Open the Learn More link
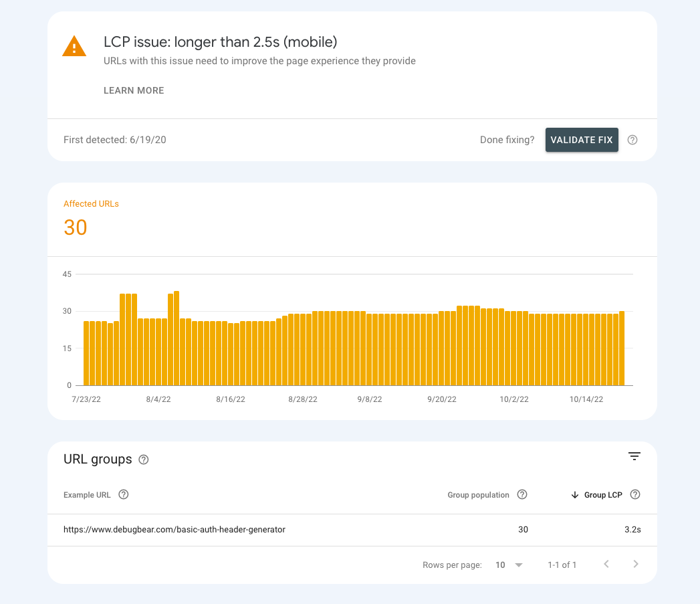 (134, 90)
